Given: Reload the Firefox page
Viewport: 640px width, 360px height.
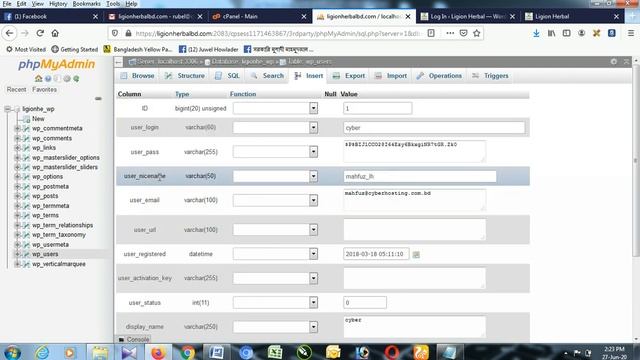Looking at the screenshot, I should coord(40,33).
